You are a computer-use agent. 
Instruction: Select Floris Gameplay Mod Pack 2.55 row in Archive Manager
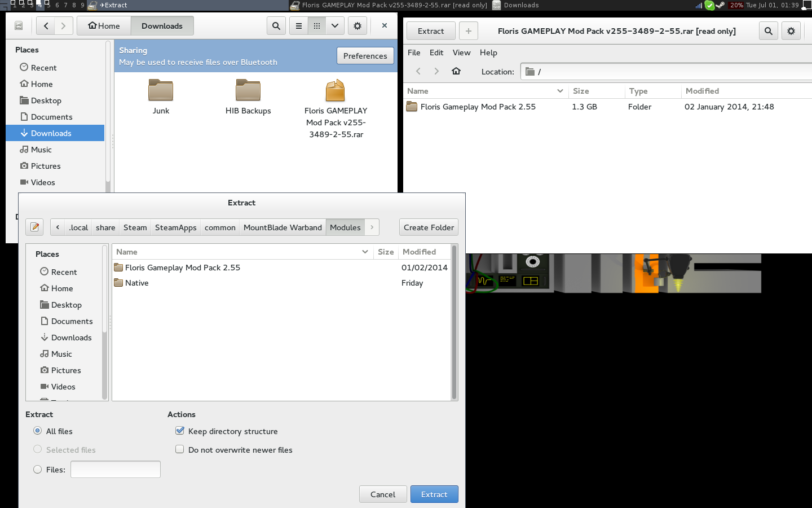tap(608, 107)
